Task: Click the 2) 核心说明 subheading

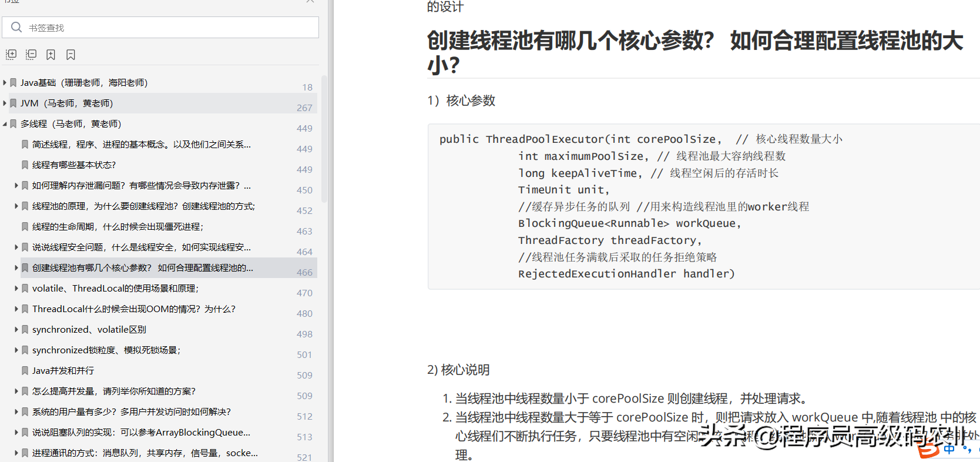Action: point(458,370)
